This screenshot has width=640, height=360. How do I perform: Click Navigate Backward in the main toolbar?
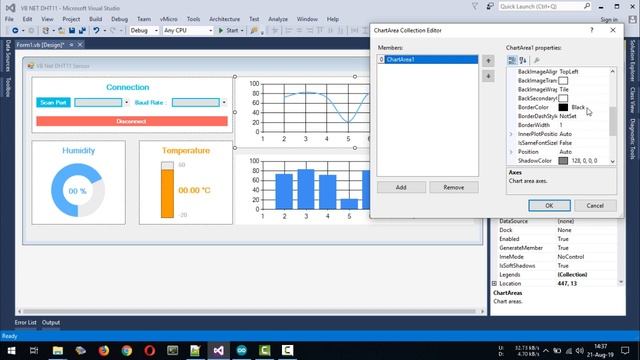(x=15, y=31)
